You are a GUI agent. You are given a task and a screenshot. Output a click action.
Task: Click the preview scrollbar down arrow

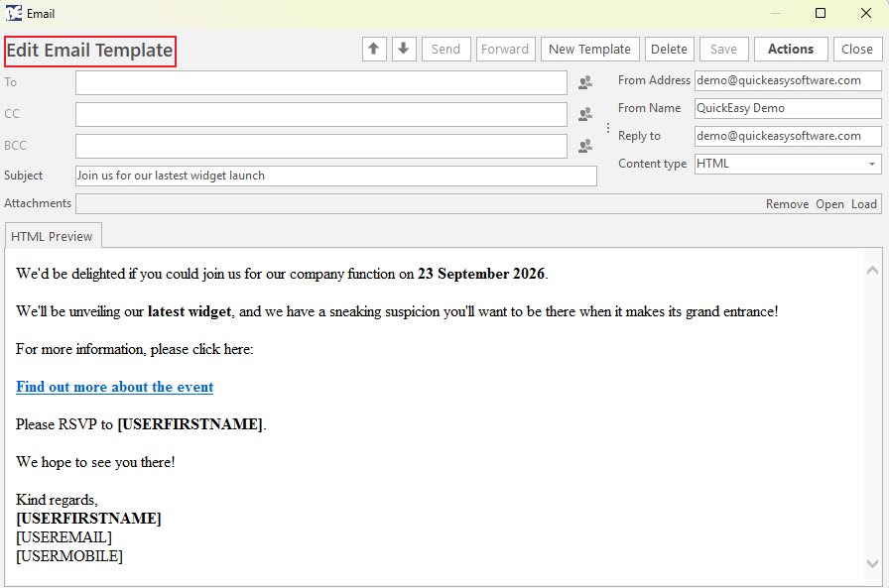[x=872, y=563]
